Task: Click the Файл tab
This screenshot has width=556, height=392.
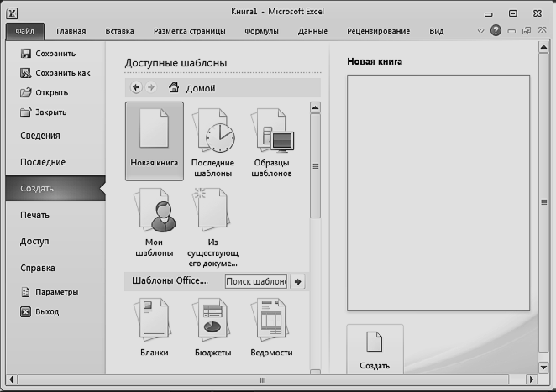Action: (25, 31)
